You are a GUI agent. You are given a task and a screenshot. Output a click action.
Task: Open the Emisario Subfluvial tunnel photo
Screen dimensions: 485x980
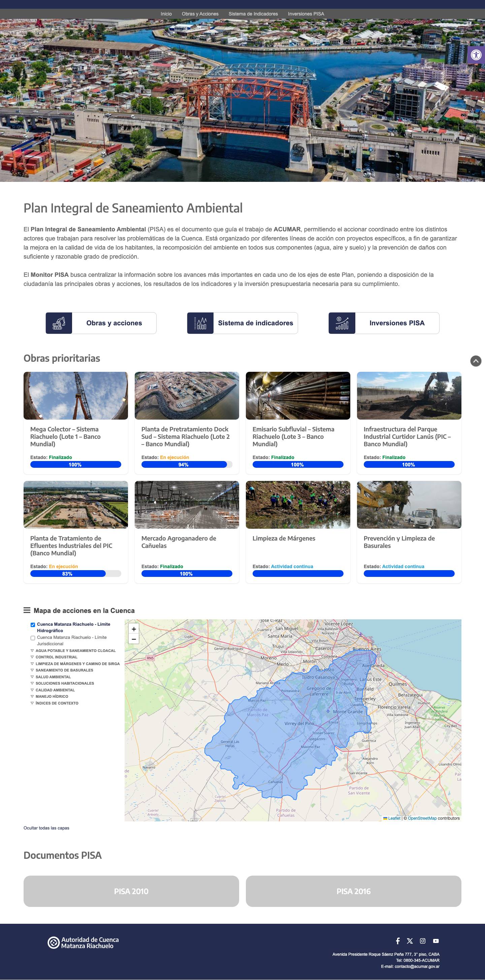click(298, 396)
